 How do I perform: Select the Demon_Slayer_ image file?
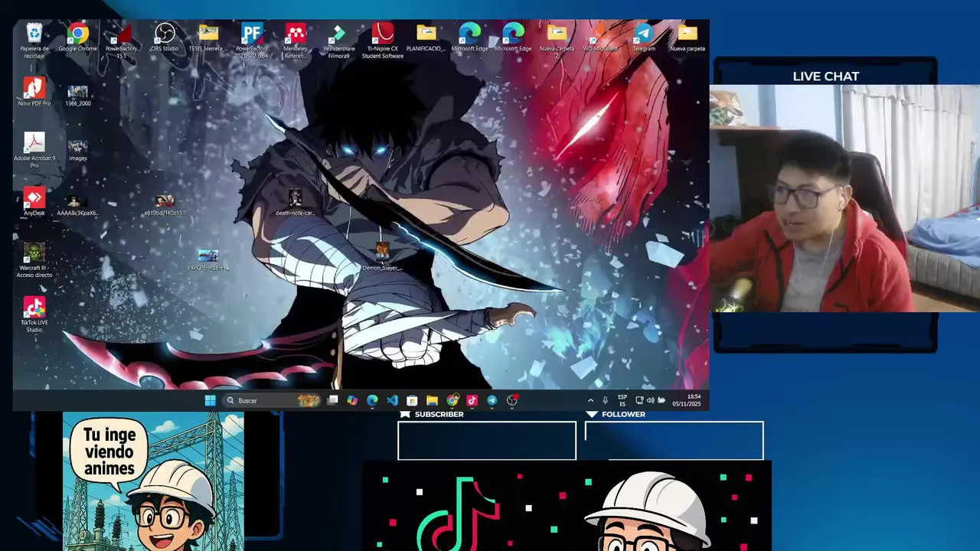coord(382,257)
